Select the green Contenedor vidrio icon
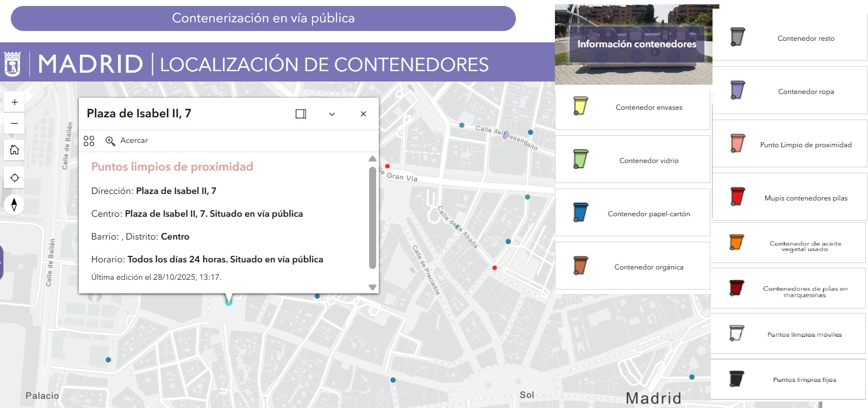The width and height of the screenshot is (868, 408). tap(580, 159)
